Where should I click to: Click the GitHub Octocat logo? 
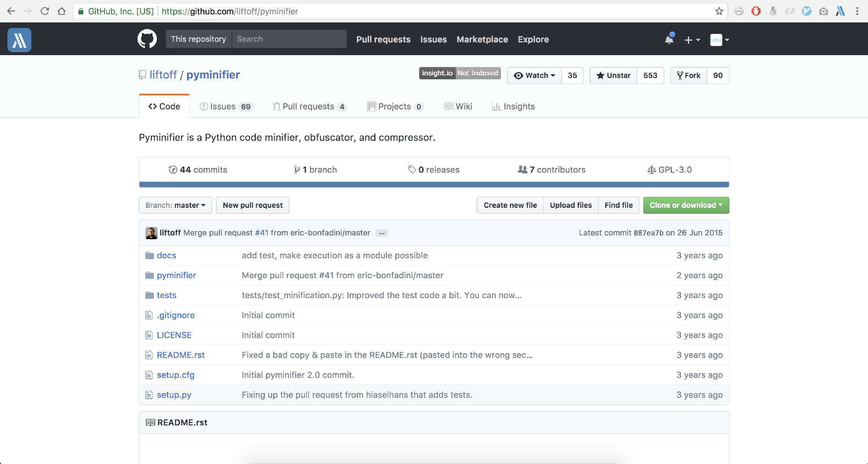click(x=147, y=39)
